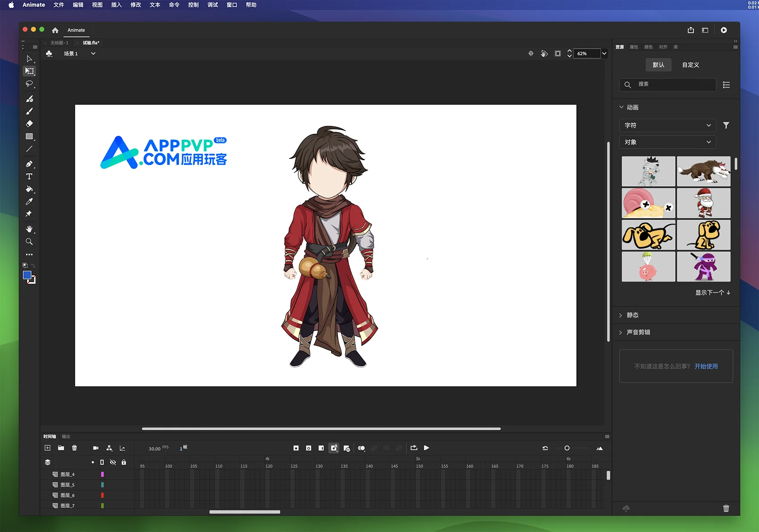Click the 自定义 button
Screen dimensions: 759x532
pos(691,65)
